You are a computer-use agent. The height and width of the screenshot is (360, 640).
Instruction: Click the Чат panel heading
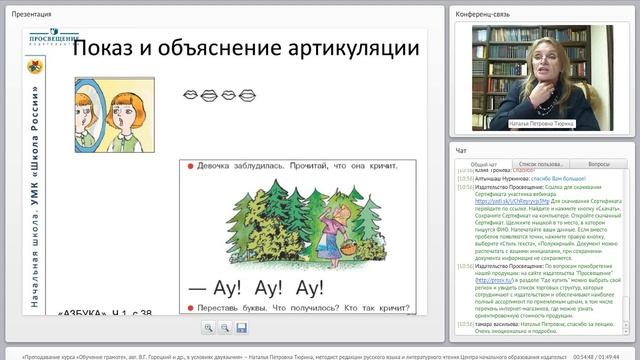tap(461, 151)
